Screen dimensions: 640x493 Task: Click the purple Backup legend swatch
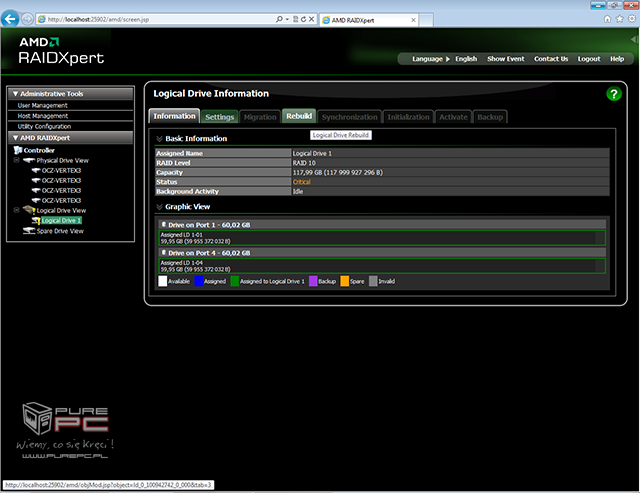pos(313,281)
